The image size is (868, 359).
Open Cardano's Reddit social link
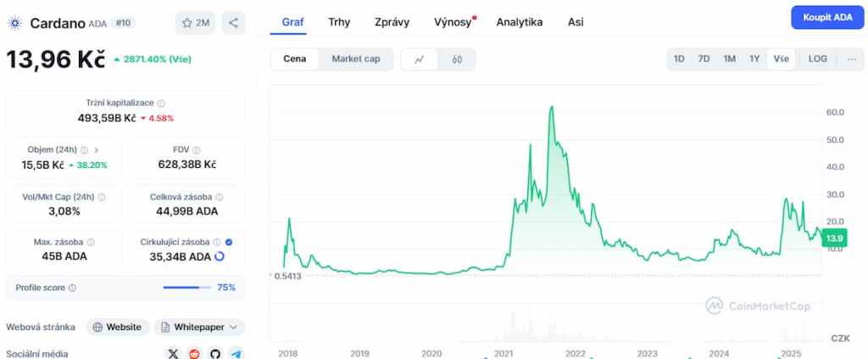(195, 353)
